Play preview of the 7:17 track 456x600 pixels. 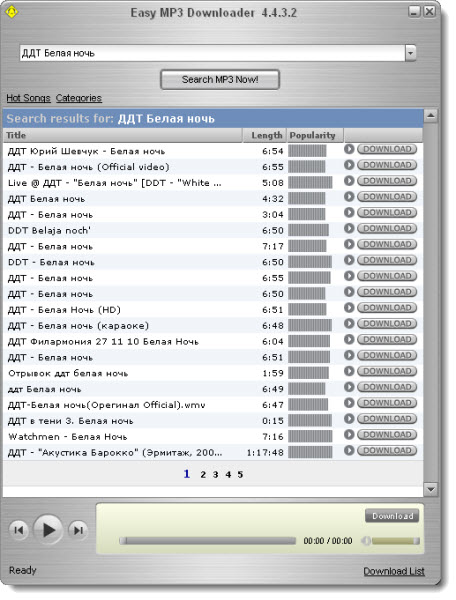point(349,244)
